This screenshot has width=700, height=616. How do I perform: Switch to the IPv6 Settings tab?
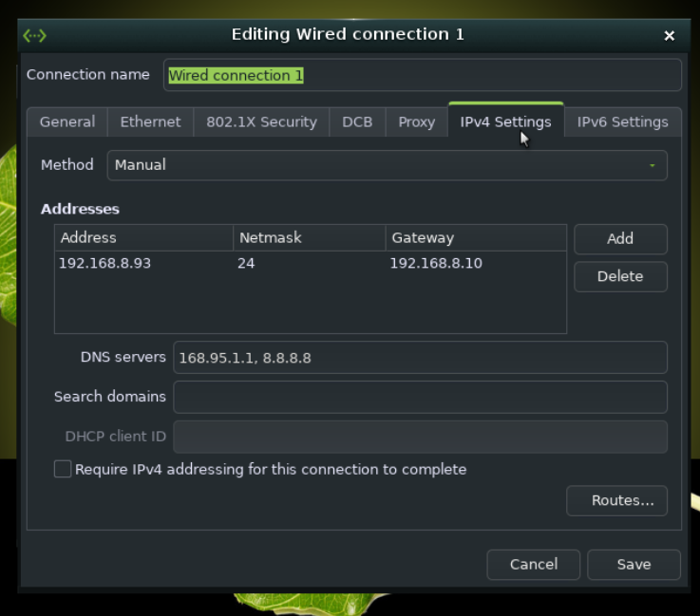pos(622,122)
